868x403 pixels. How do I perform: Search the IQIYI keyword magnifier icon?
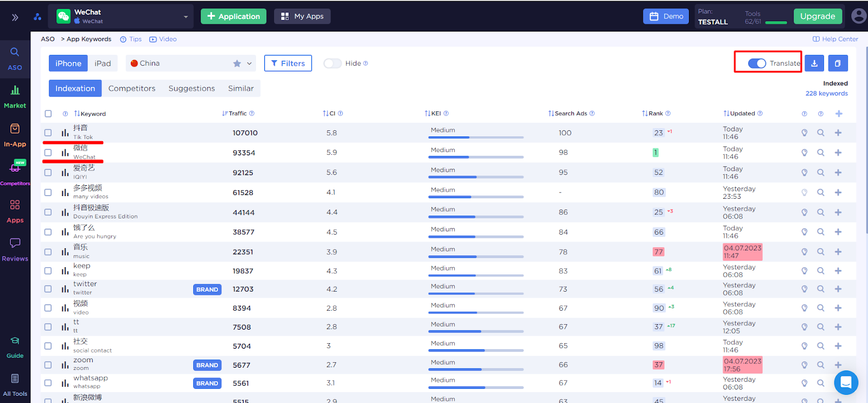821,172
